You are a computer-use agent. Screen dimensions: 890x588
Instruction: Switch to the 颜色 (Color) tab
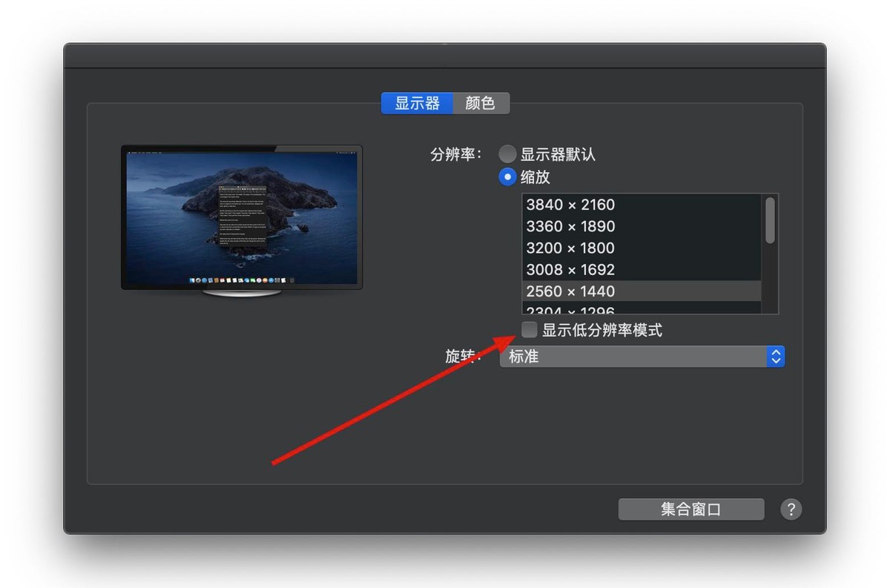pos(481,103)
